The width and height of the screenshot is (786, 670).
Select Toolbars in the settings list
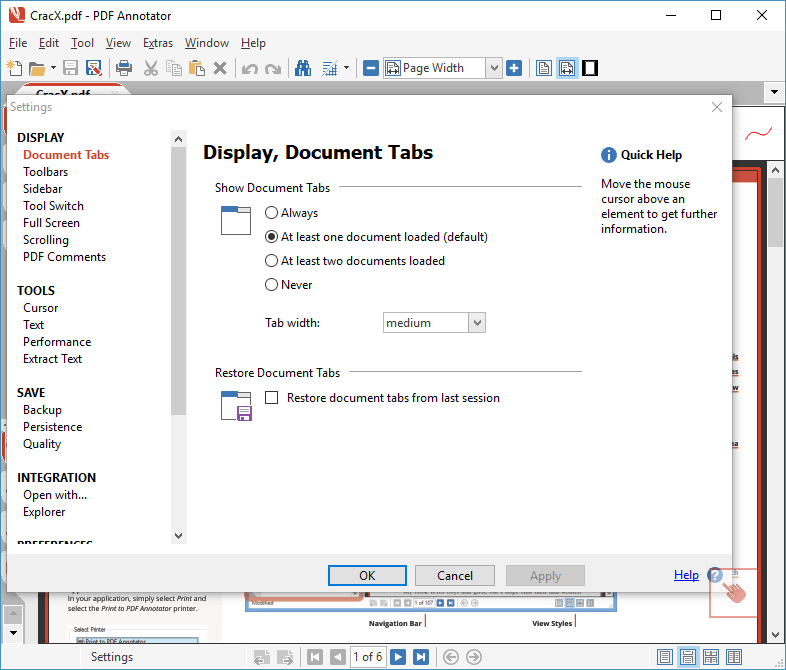(x=46, y=172)
